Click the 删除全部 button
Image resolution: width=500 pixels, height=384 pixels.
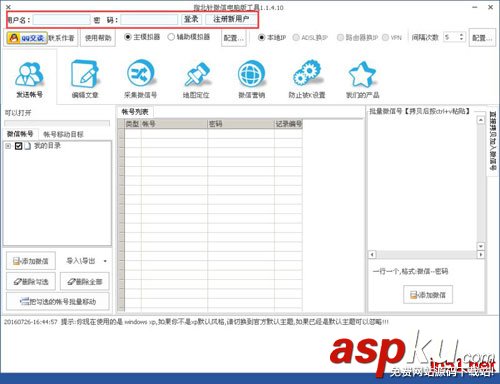pos(85,282)
